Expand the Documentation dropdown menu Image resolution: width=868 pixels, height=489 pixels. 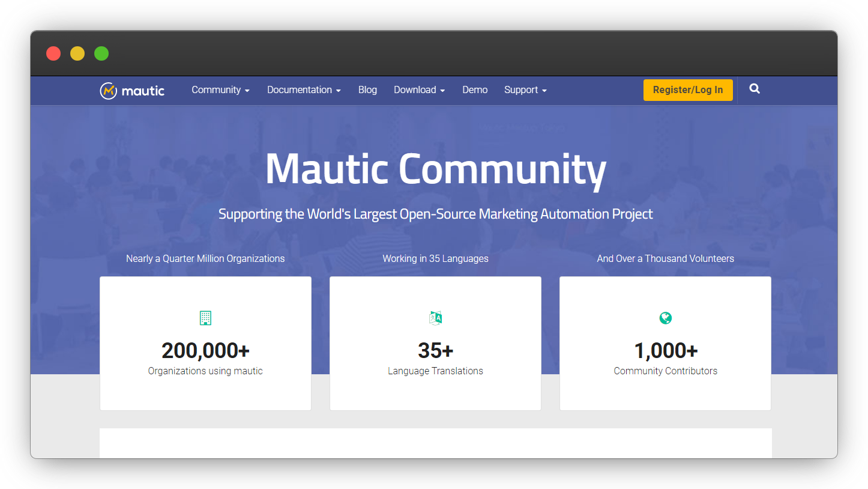304,90
